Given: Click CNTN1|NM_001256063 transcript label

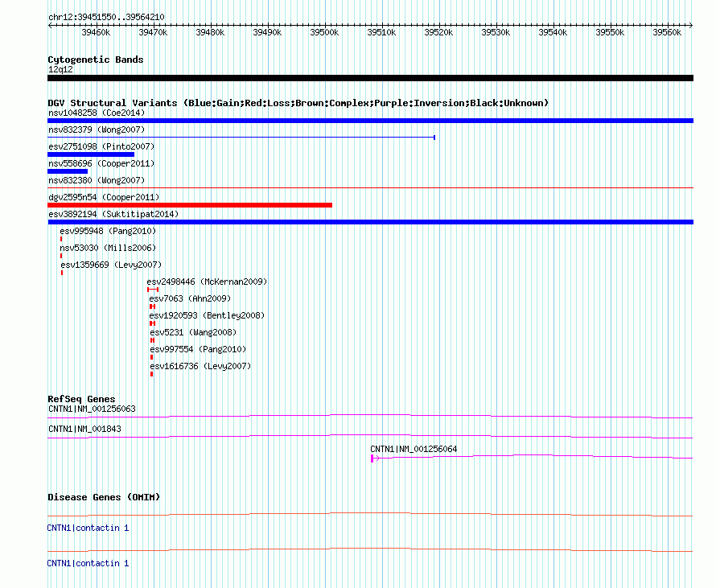Looking at the screenshot, I should [92, 409].
